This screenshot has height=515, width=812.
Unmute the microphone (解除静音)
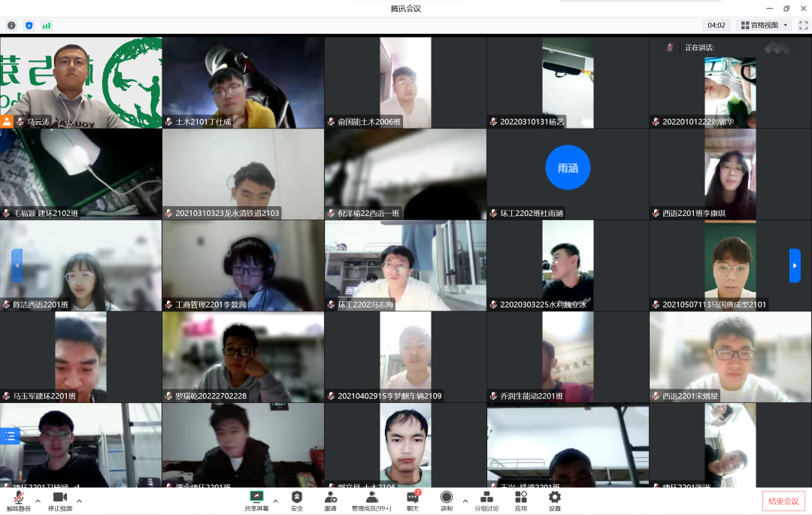18,500
